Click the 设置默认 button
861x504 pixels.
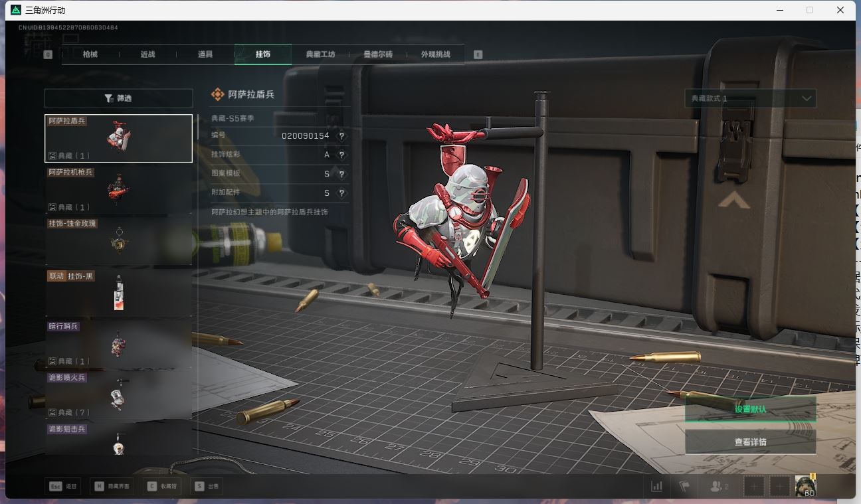pos(750,409)
